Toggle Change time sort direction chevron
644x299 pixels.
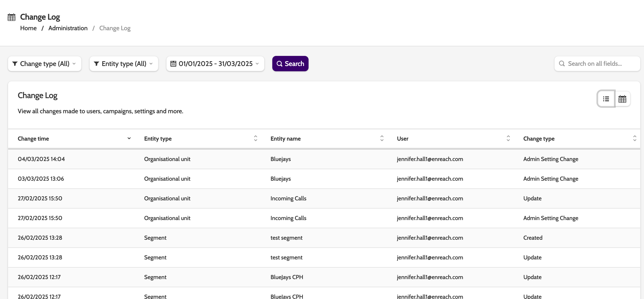click(129, 138)
